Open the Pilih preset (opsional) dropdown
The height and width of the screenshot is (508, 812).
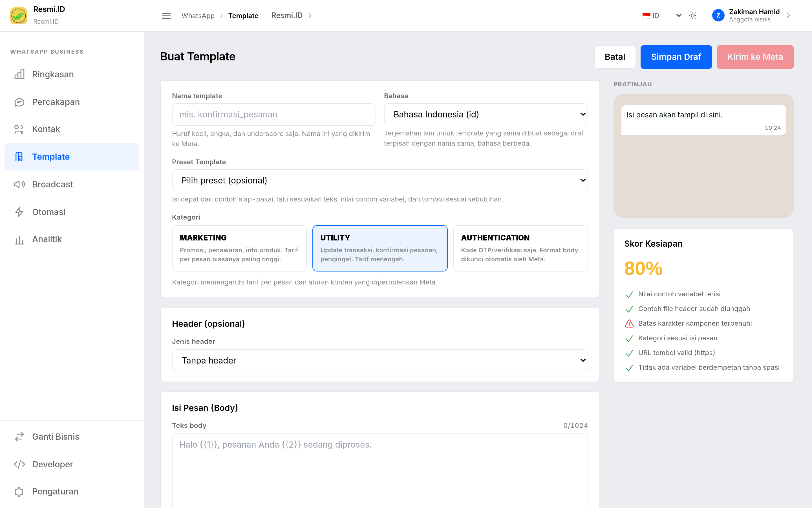point(380,180)
